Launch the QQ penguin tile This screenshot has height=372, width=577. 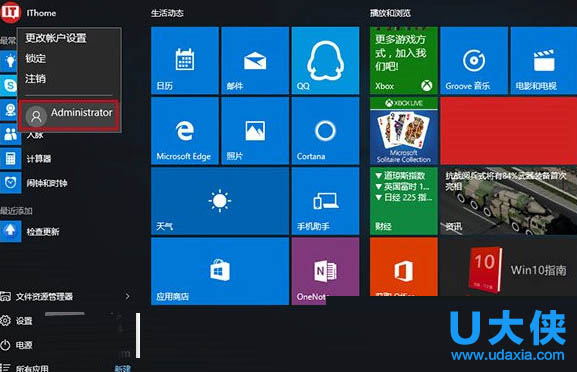[325, 60]
